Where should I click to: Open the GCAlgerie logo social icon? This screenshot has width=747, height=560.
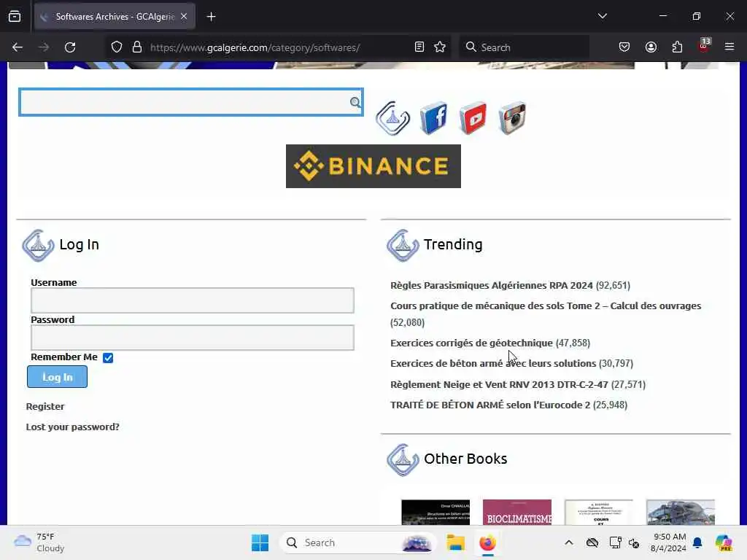[392, 117]
